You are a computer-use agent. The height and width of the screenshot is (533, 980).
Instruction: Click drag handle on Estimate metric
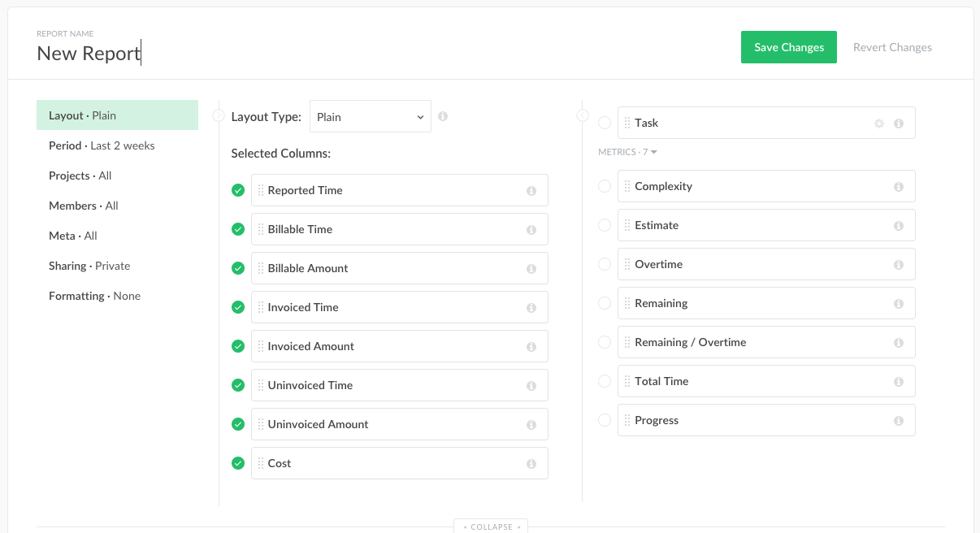pos(627,225)
